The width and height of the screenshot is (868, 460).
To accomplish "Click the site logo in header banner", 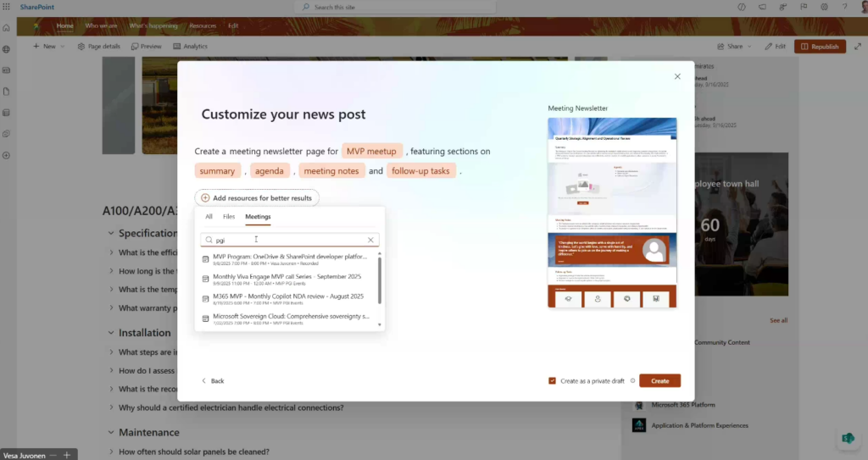I will (36, 26).
